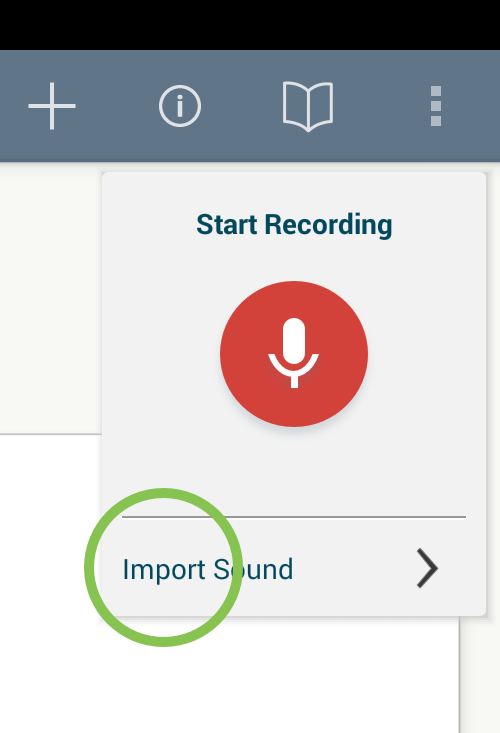Tap the plus icon to add new item
The width and height of the screenshot is (500, 733).
[52, 106]
